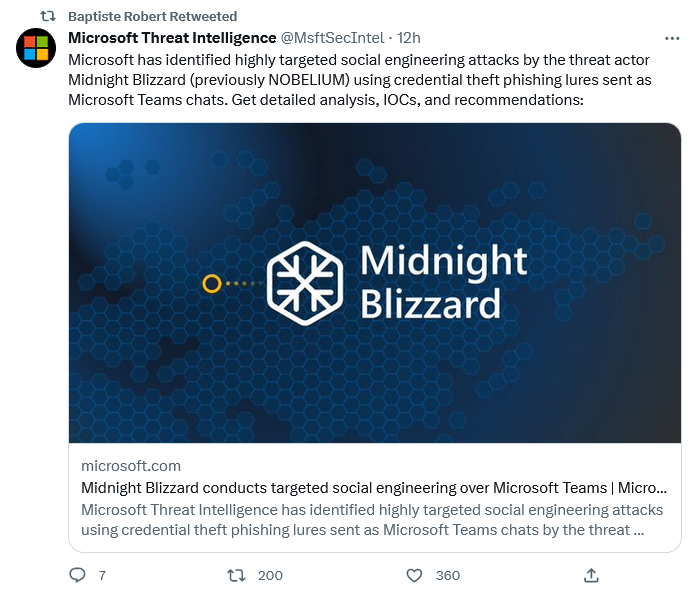698x597 pixels.
Task: Like the tweet with the heart icon
Action: (x=414, y=575)
